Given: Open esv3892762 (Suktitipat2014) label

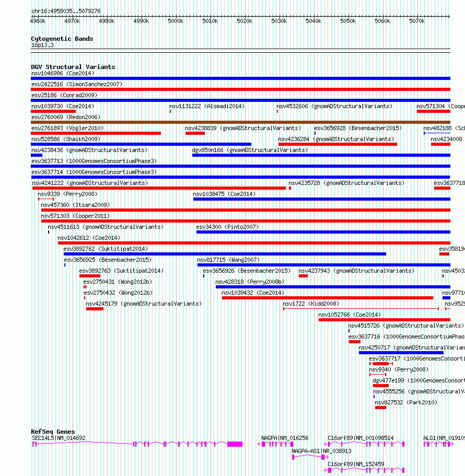Looking at the screenshot, I should (106, 249).
